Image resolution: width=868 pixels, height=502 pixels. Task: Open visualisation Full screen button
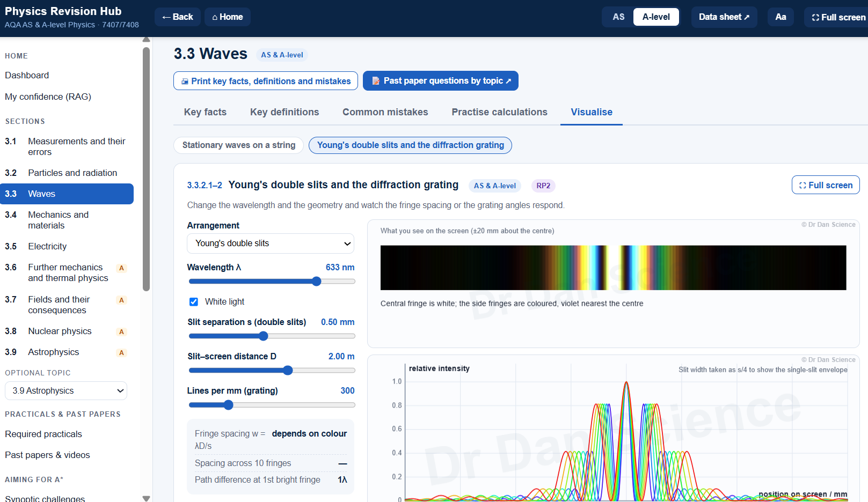coord(826,185)
